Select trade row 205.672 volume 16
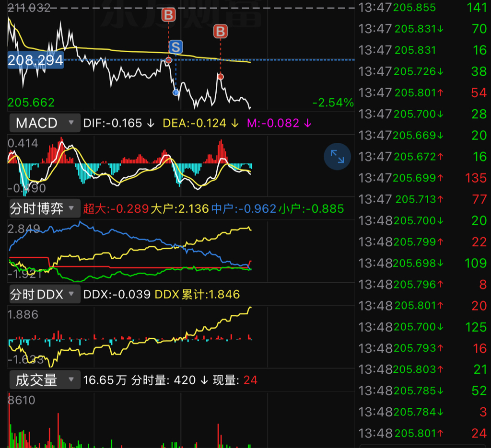The height and width of the screenshot is (448, 491). coord(423,157)
